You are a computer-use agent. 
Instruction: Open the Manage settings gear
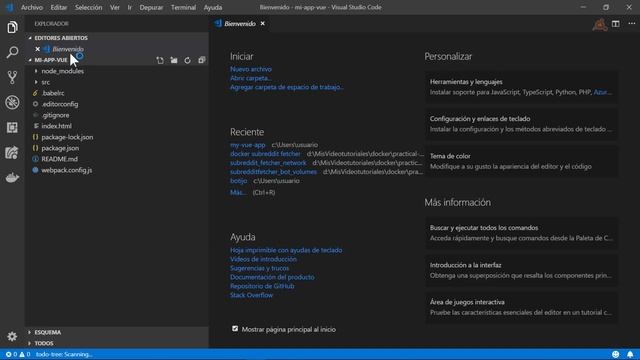(x=12, y=336)
